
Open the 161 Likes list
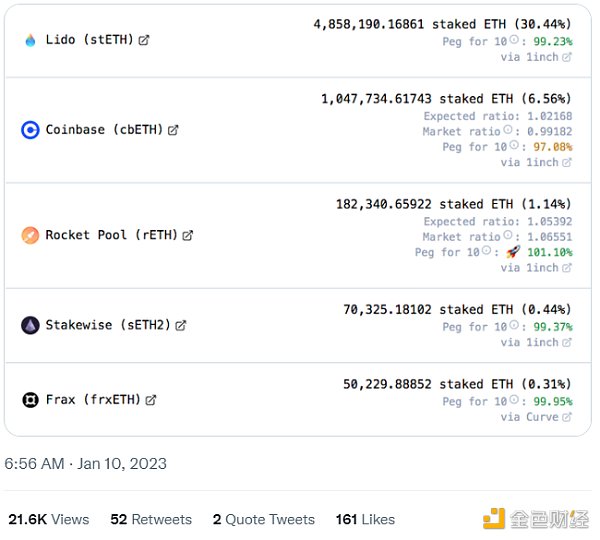click(x=365, y=519)
